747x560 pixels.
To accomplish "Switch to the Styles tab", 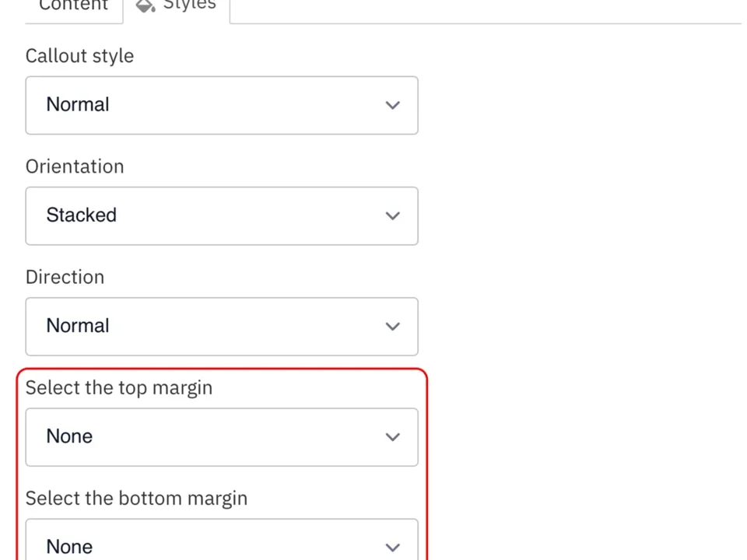I will [189, 6].
